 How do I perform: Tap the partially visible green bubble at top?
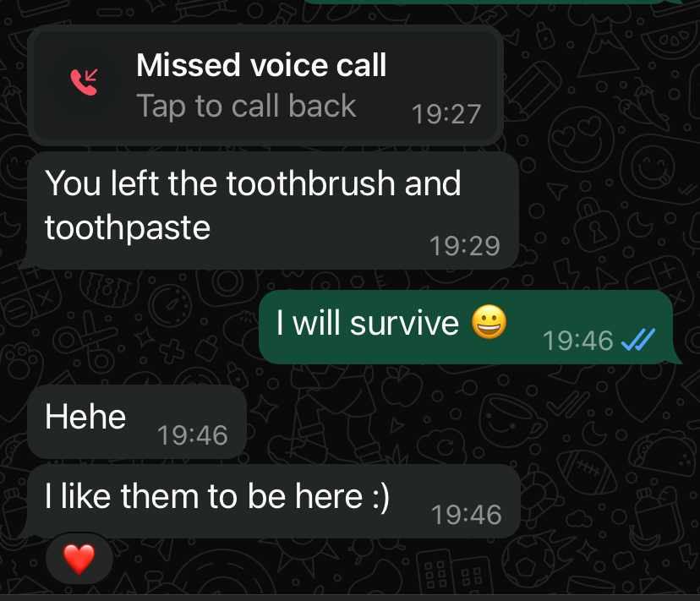click(491, 2)
